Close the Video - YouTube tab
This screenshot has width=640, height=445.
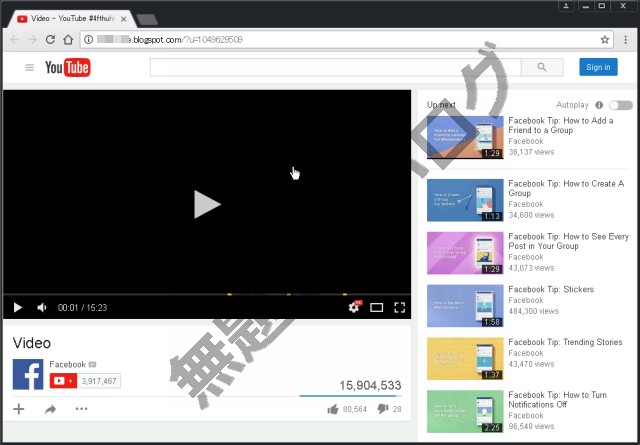124,19
